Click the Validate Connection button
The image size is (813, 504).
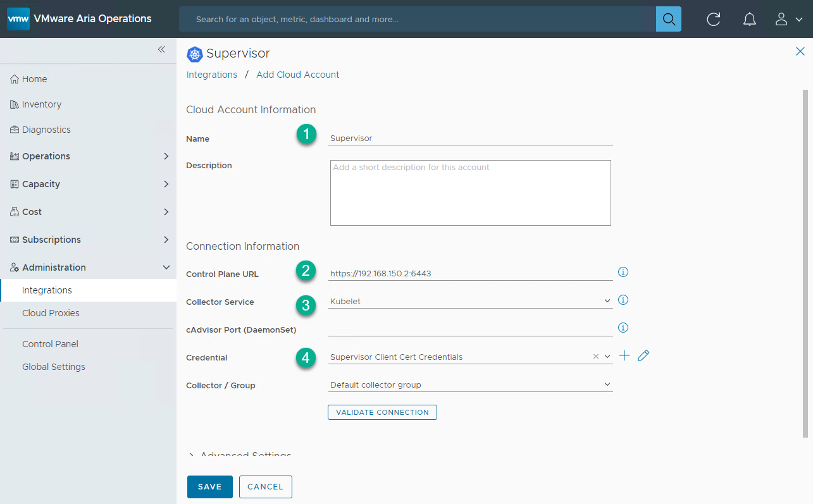coord(382,412)
